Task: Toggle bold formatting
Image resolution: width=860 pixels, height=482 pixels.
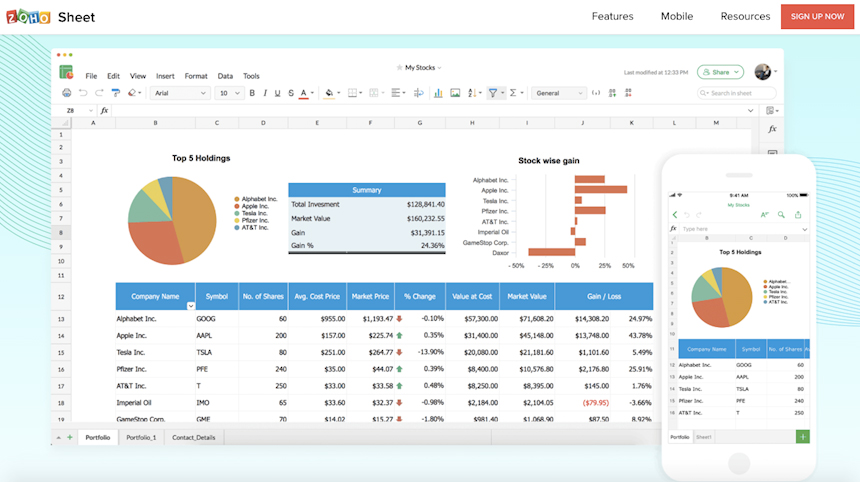Action: (252, 93)
